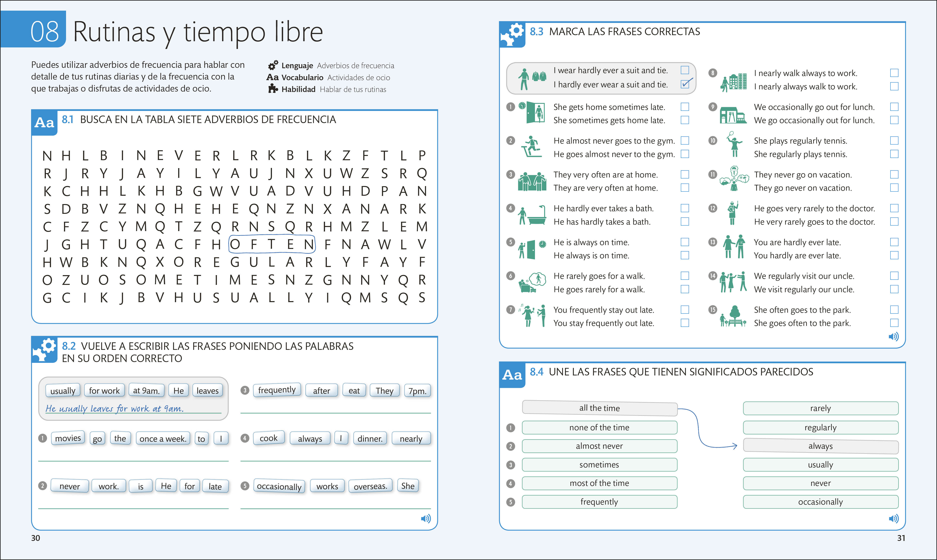Click the park tree and bench icon, sentence 15
Image resolution: width=937 pixels, height=560 pixels.
point(733,316)
